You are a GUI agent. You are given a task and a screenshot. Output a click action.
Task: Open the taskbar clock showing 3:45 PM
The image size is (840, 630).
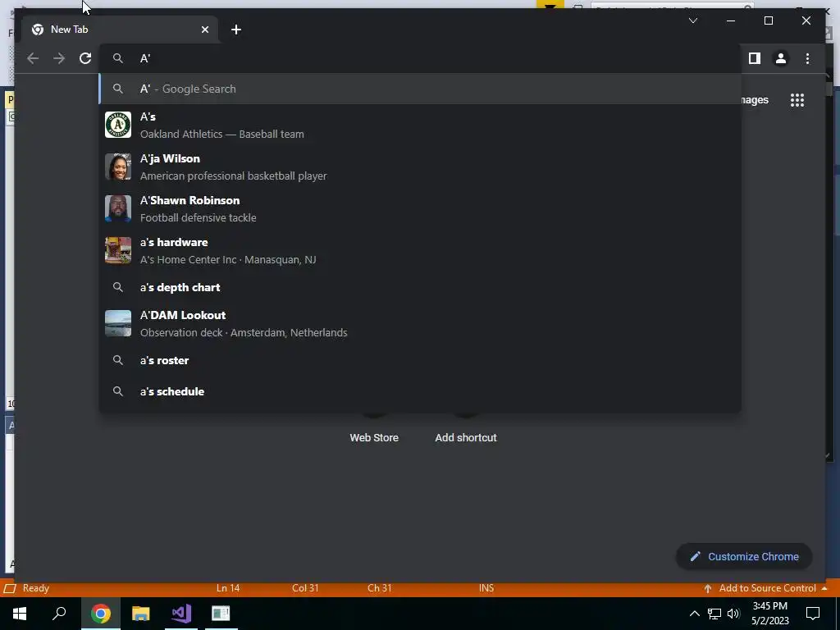[769, 614]
